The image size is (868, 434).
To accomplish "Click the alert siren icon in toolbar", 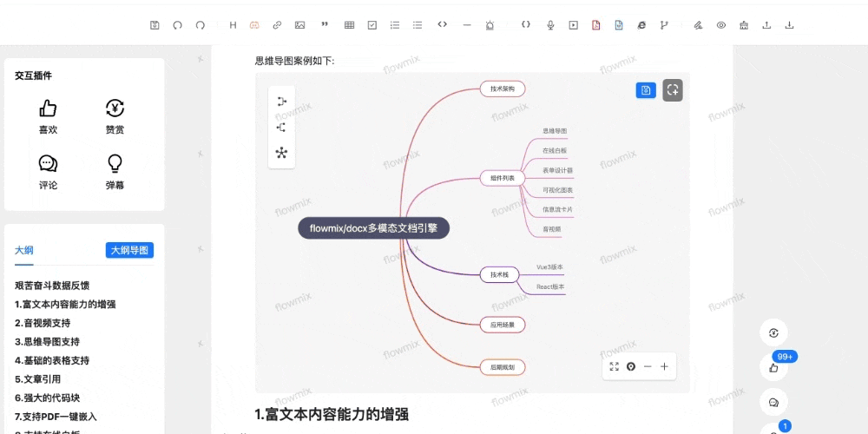I will click(x=490, y=25).
